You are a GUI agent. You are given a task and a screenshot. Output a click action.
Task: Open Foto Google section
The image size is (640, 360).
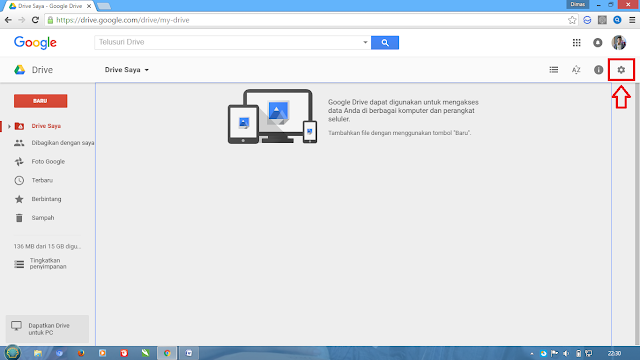40,162
